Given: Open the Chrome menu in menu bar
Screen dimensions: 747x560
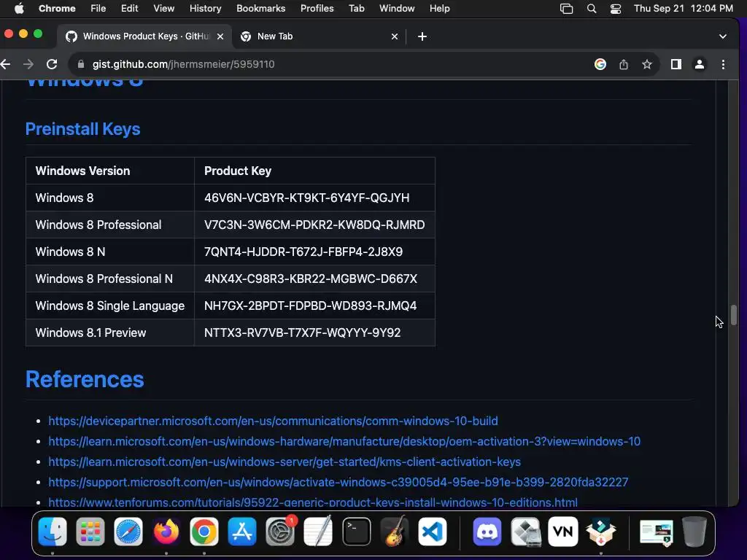Looking at the screenshot, I should click(57, 9).
